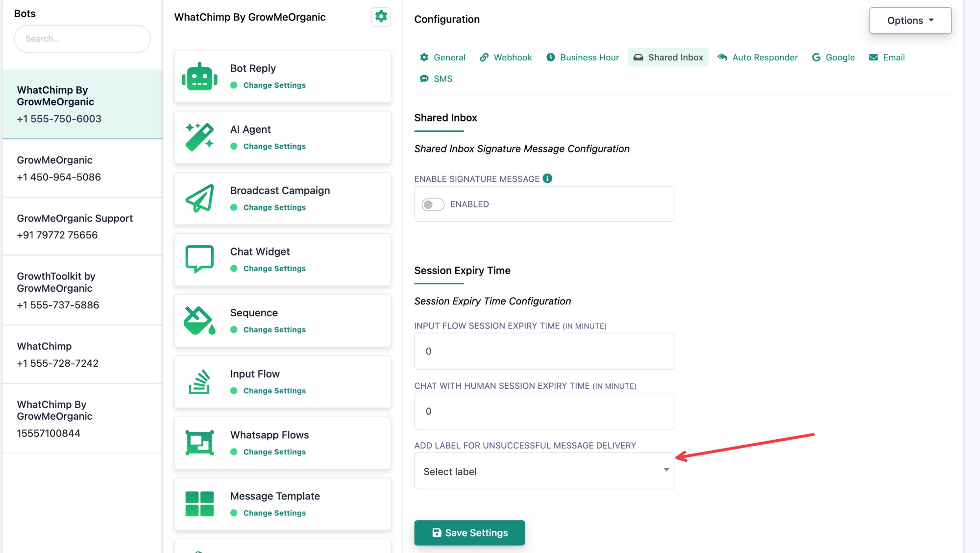Click the Chat Widget speech bubble icon
980x553 pixels.
point(199,259)
